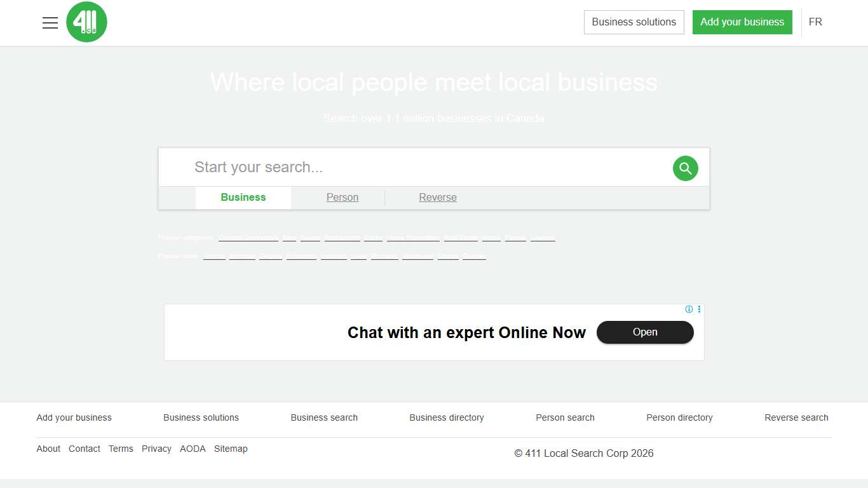This screenshot has width=868, height=488.
Task: Switch to the Reverse search tab
Action: pos(438,198)
